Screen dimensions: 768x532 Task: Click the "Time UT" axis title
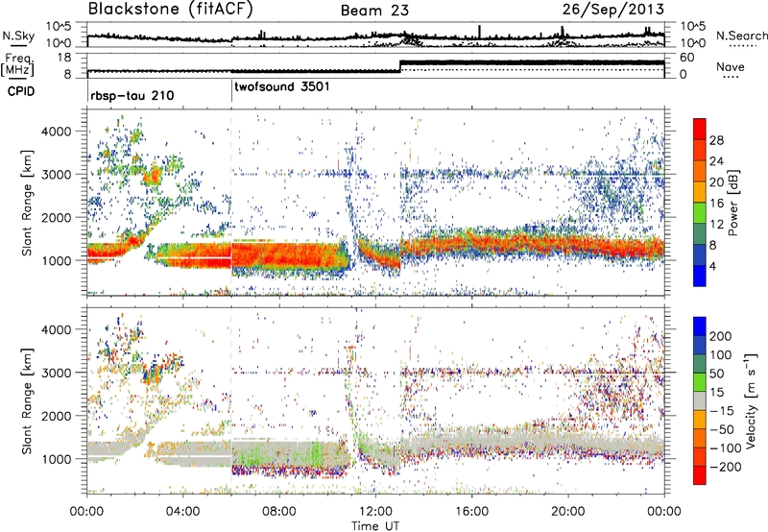click(x=375, y=526)
